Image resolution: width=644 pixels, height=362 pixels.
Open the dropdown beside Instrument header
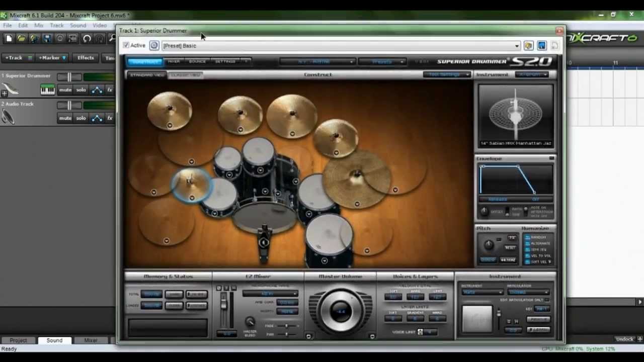[531, 74]
